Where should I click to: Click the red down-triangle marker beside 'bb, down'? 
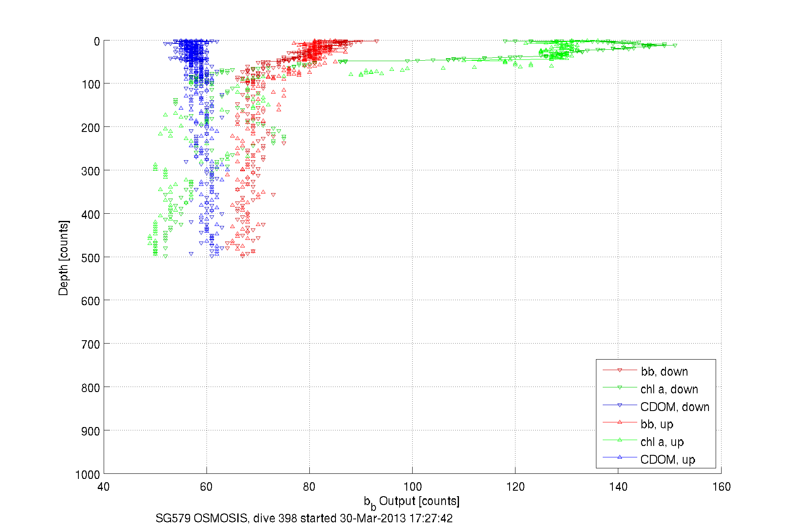tap(620, 370)
